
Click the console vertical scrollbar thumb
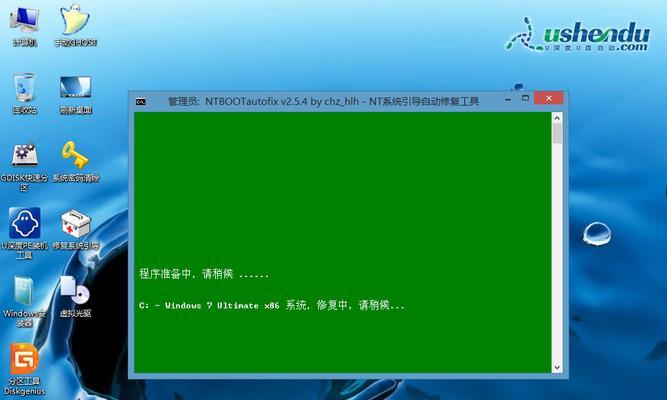[557, 134]
